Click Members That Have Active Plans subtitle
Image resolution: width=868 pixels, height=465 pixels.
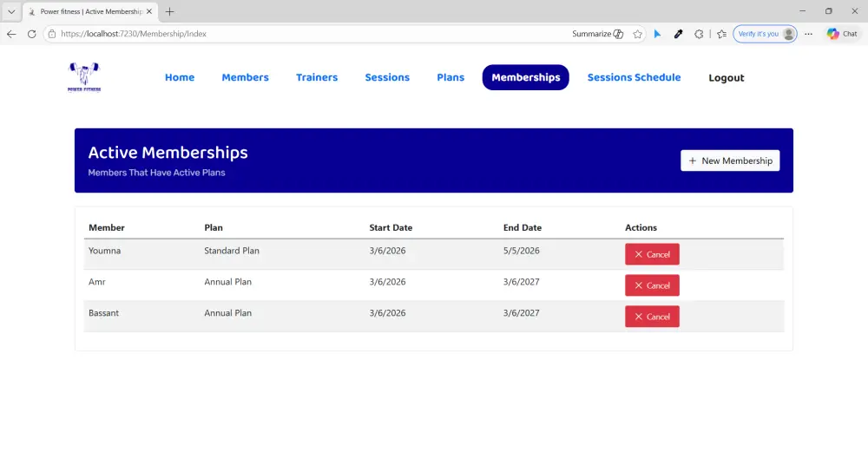point(156,173)
